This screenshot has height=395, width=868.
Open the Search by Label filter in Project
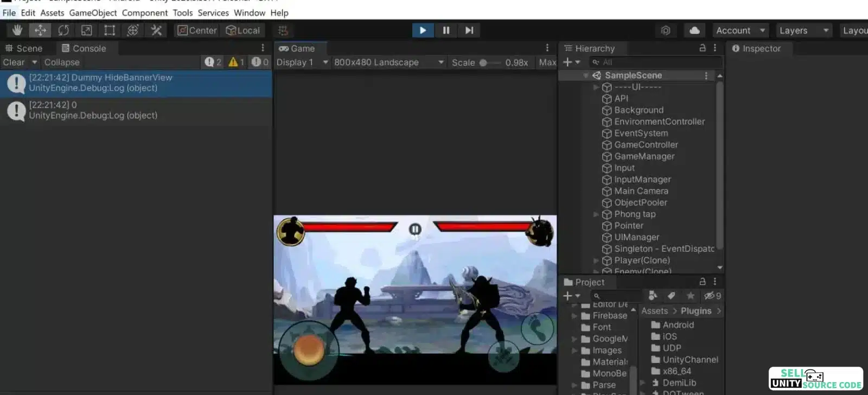[x=672, y=296]
